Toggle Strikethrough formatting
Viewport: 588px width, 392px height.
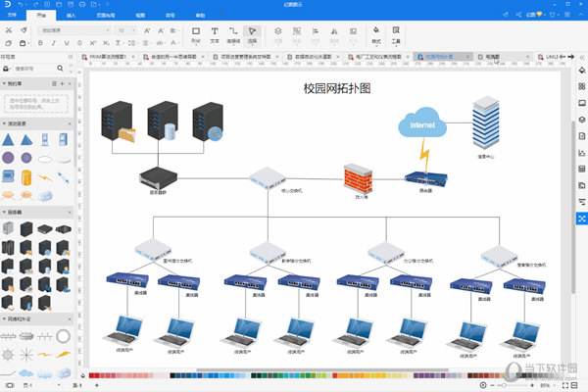(x=79, y=43)
